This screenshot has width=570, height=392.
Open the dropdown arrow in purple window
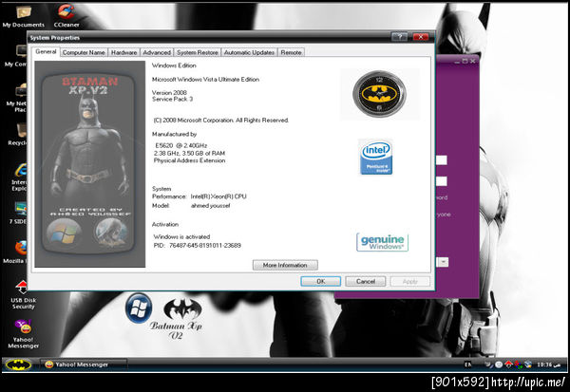443,262
